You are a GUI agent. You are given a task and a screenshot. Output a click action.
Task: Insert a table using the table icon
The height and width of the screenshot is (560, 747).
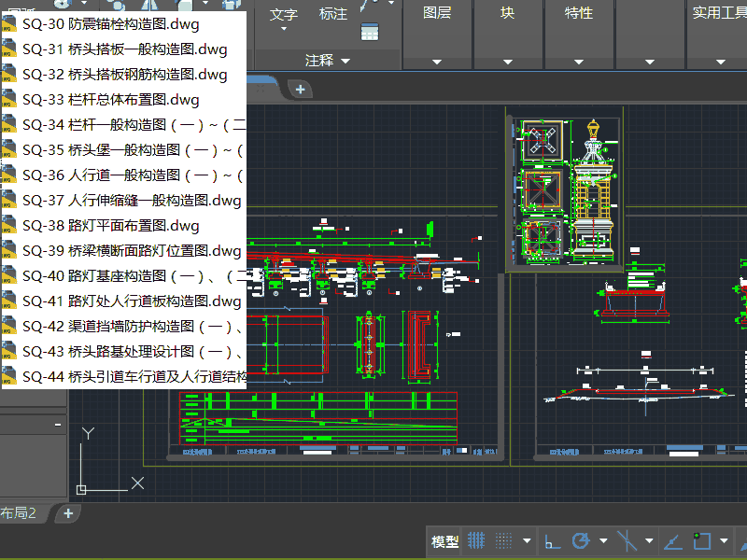point(370,31)
